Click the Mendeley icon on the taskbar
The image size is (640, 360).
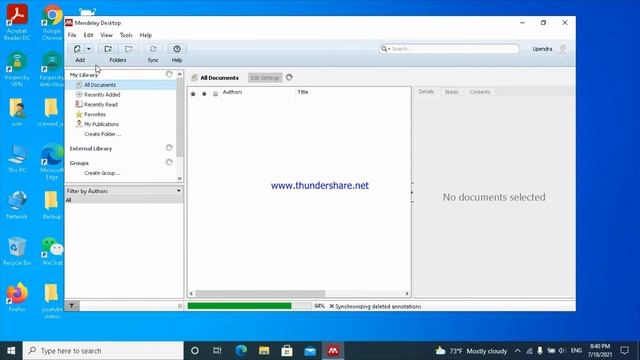(333, 351)
